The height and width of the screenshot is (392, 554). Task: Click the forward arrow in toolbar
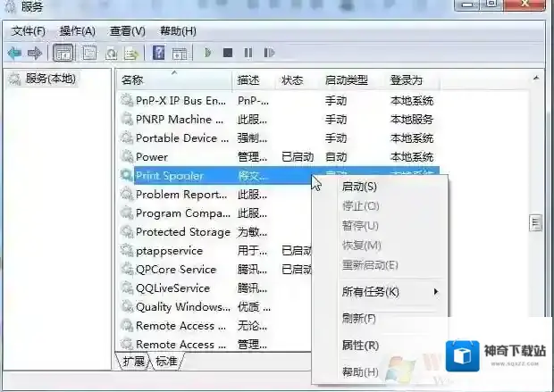click(34, 54)
